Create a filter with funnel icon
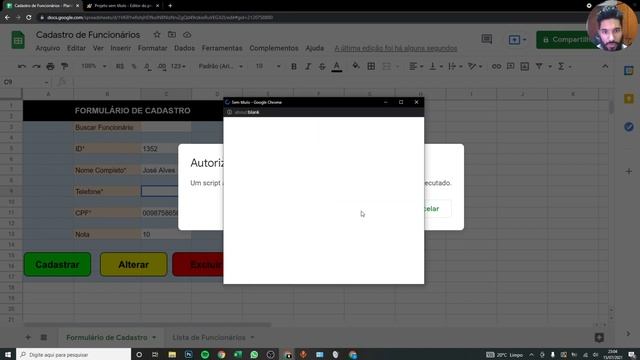 539,66
